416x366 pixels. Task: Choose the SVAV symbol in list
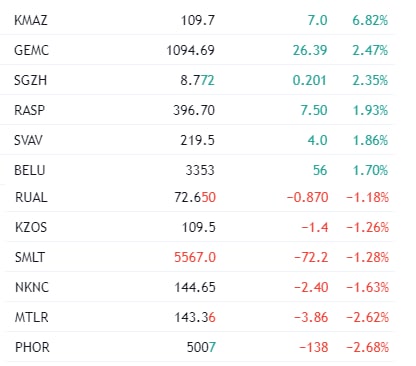(28, 140)
